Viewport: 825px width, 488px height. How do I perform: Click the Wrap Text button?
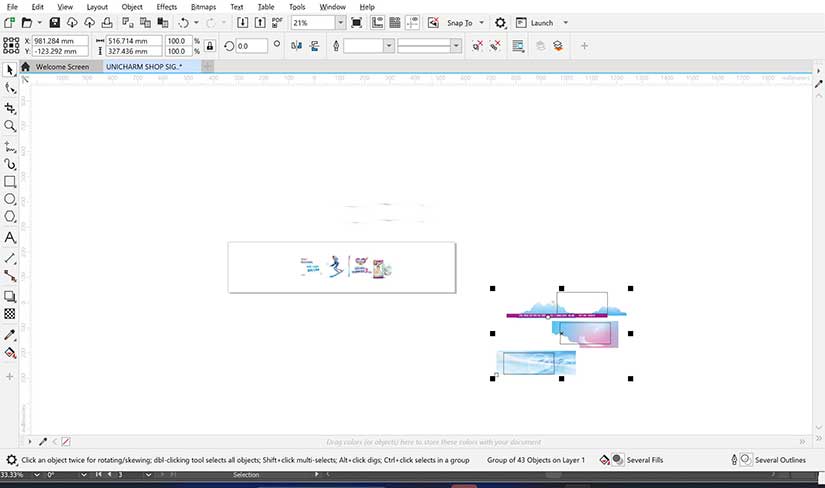tap(518, 46)
